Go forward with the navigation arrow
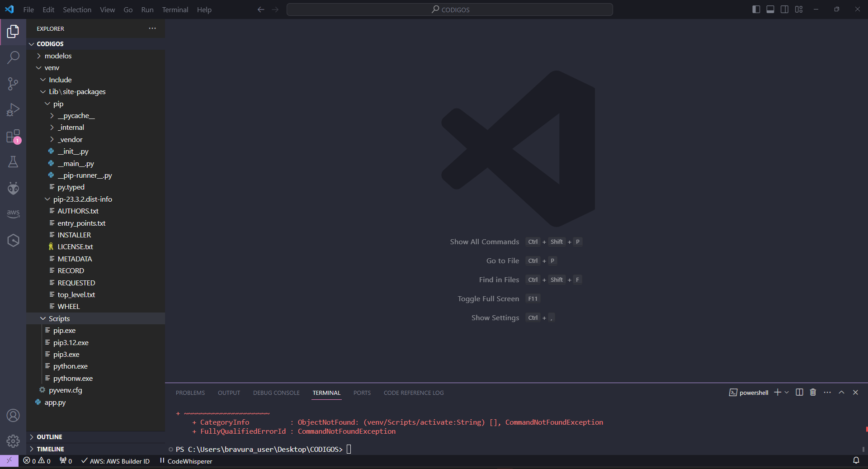The width and height of the screenshot is (868, 469). 275,9
